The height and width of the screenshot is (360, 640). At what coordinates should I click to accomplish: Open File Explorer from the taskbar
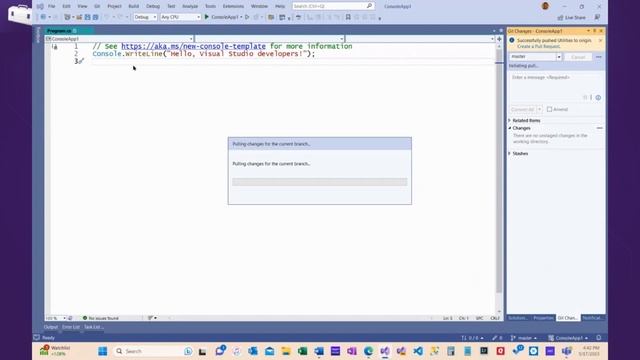click(x=286, y=351)
